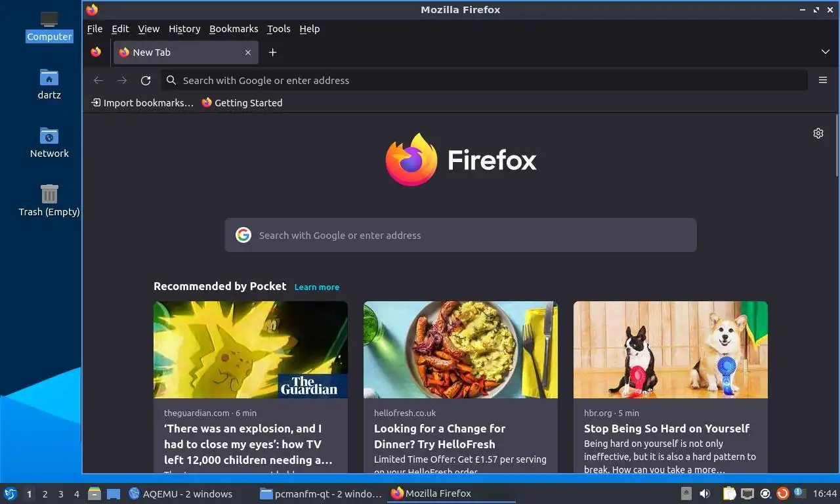Screen dimensions: 840x504
Task: Open the new tab personalize gear
Action: [818, 133]
